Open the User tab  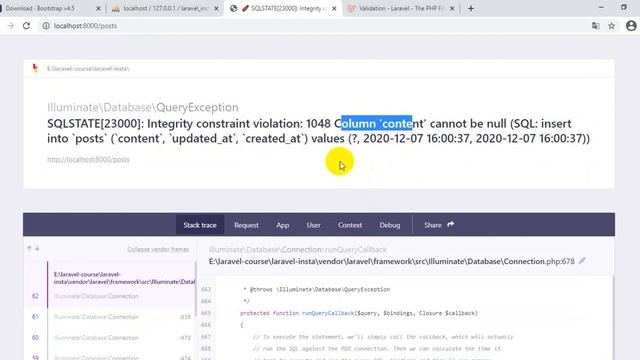coord(313,225)
